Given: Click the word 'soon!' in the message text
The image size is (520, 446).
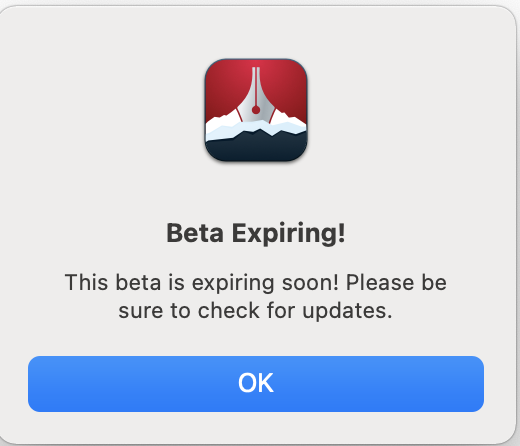Looking at the screenshot, I should 310,283.
